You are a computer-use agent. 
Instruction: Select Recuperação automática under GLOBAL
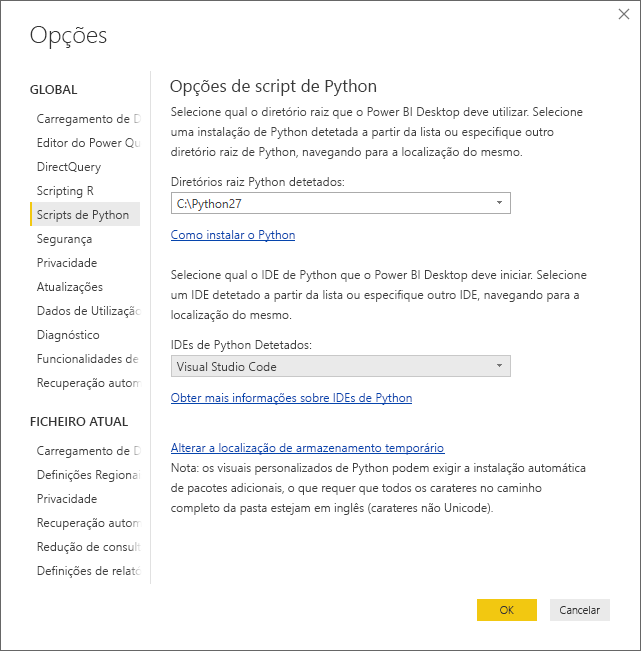(x=88, y=383)
